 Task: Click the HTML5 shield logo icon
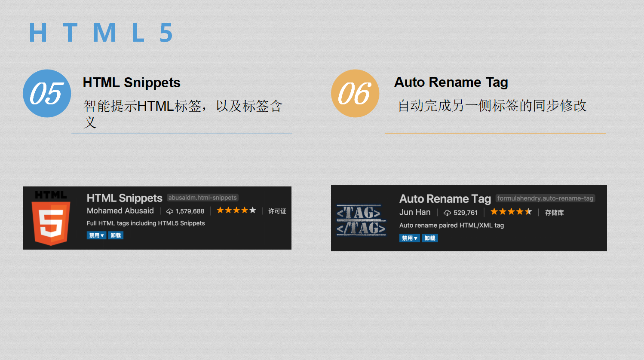point(51,218)
